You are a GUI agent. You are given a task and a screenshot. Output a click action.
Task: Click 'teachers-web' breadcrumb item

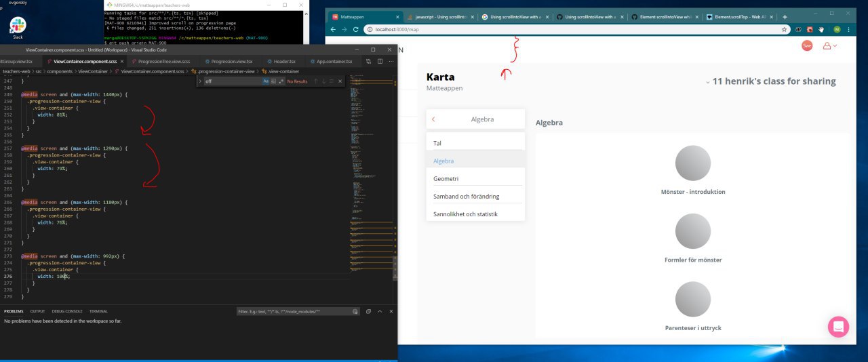pyautogui.click(x=16, y=71)
